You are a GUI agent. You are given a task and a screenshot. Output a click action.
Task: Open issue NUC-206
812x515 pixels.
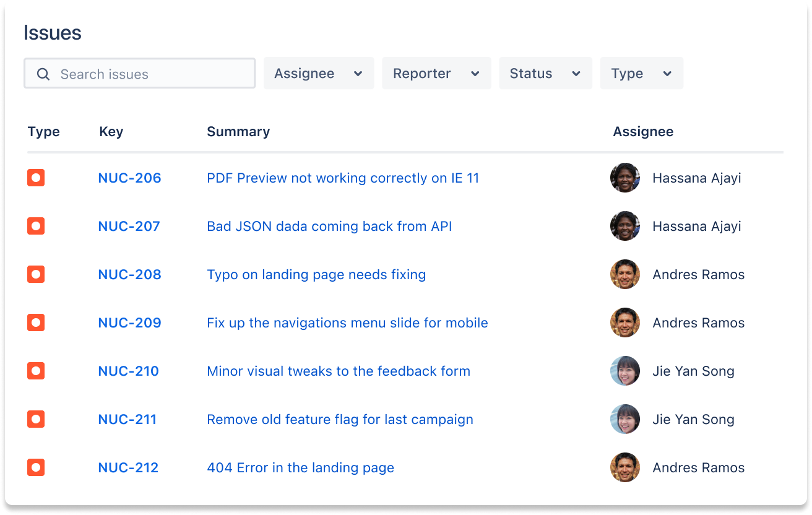pyautogui.click(x=129, y=178)
